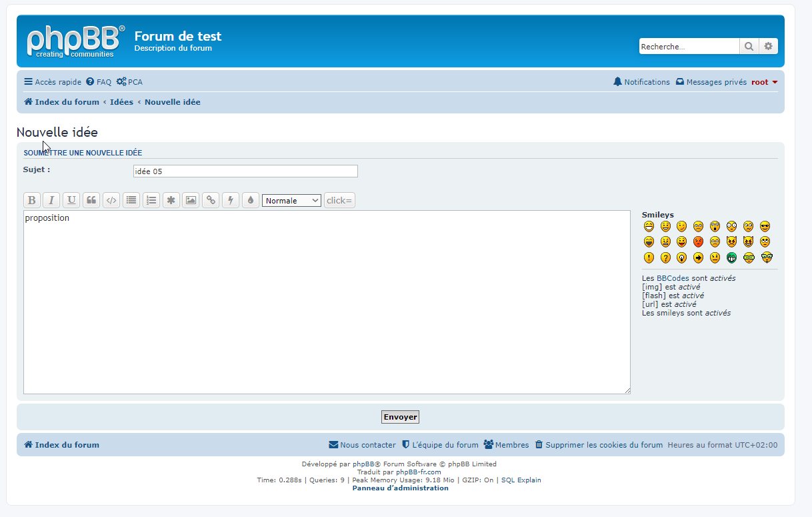Image resolution: width=812 pixels, height=517 pixels.
Task: Insert a quote BBCode block
Action: point(91,200)
